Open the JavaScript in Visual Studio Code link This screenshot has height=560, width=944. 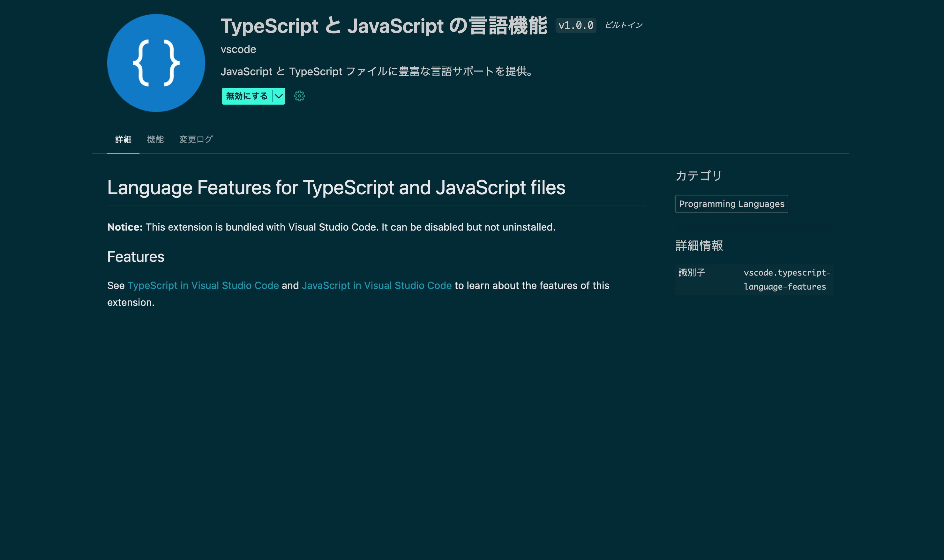[377, 286]
